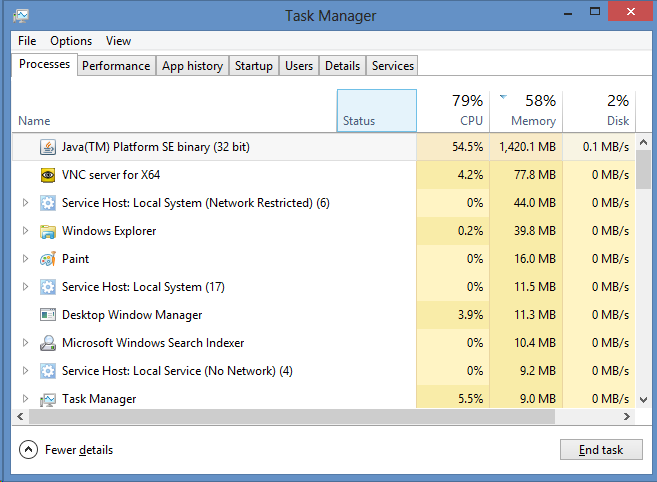
Task: Expand the Windows Explorer process group
Action: point(25,231)
